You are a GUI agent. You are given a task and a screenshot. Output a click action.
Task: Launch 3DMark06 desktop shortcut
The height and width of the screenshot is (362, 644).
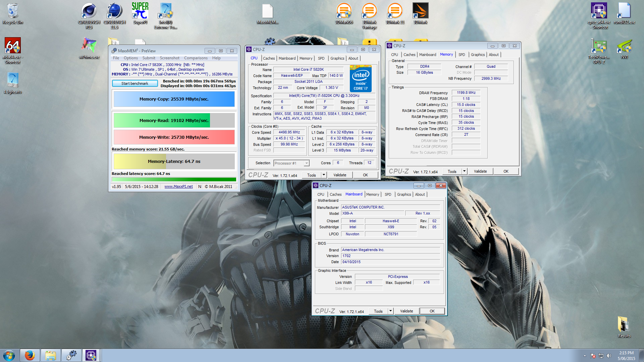pos(344,13)
